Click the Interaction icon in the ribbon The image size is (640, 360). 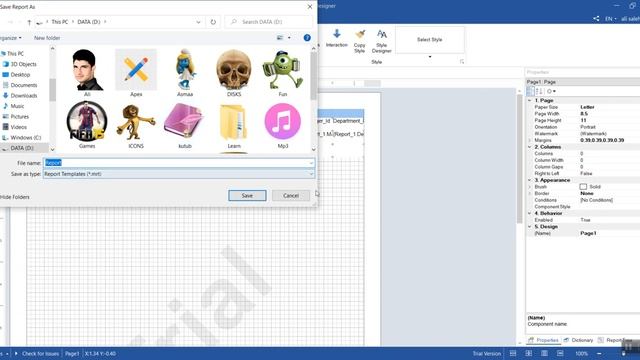[x=337, y=33]
